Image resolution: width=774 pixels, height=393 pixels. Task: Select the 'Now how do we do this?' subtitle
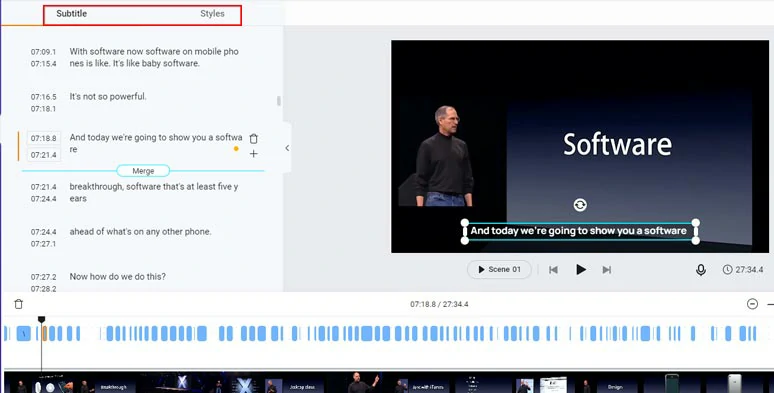(117, 276)
